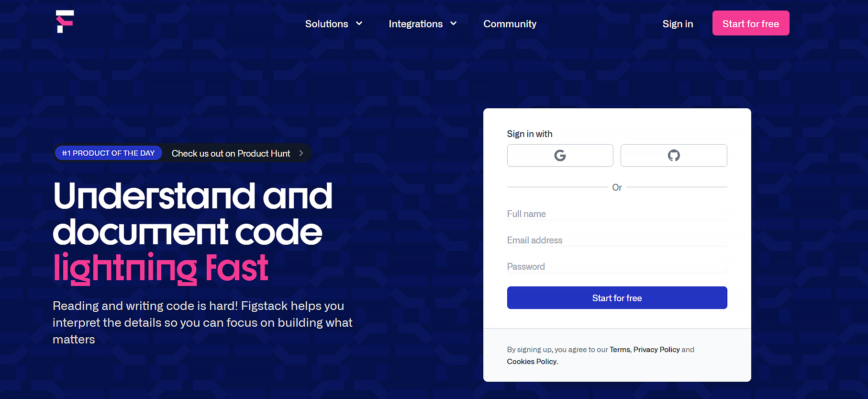This screenshot has height=399, width=868.
Task: Expand the Solutions dropdown chevron
Action: [x=359, y=23]
